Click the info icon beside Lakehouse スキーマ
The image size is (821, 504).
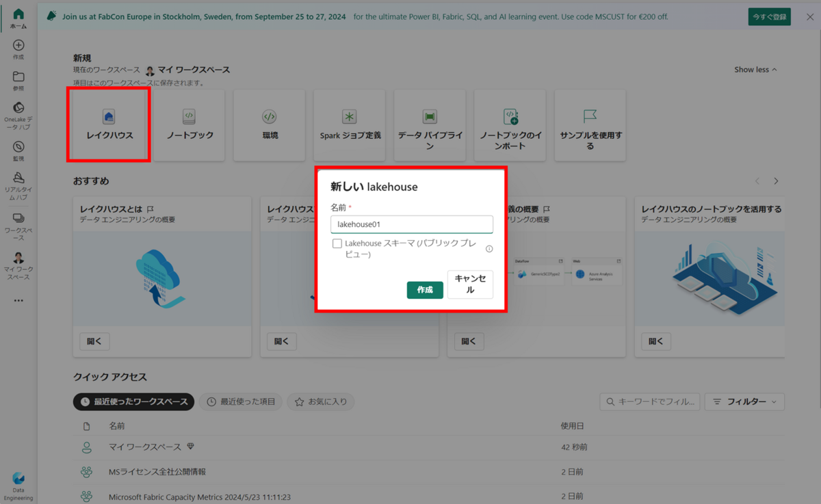click(x=489, y=249)
